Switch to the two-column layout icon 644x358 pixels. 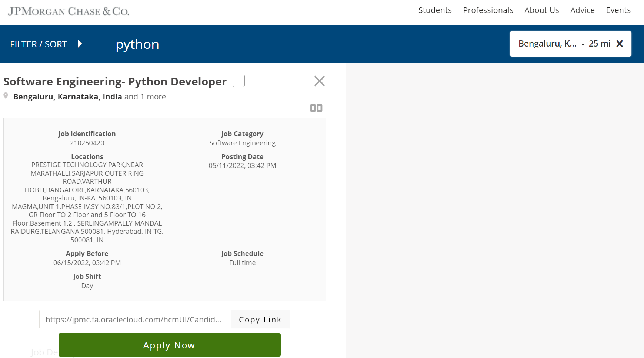pyautogui.click(x=316, y=108)
